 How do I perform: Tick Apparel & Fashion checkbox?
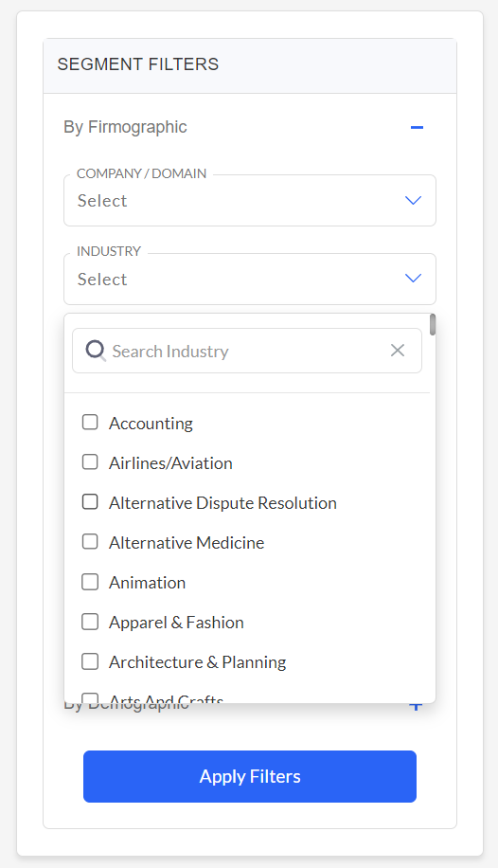point(90,622)
